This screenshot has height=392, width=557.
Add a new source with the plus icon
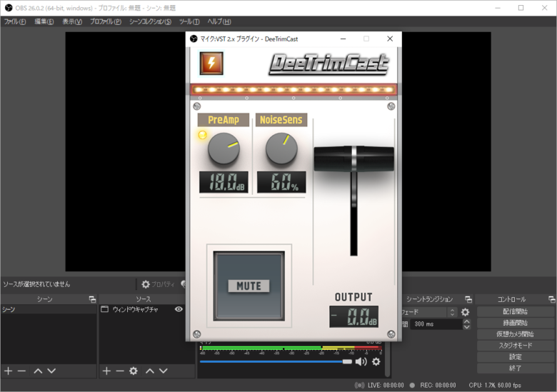[x=106, y=371]
